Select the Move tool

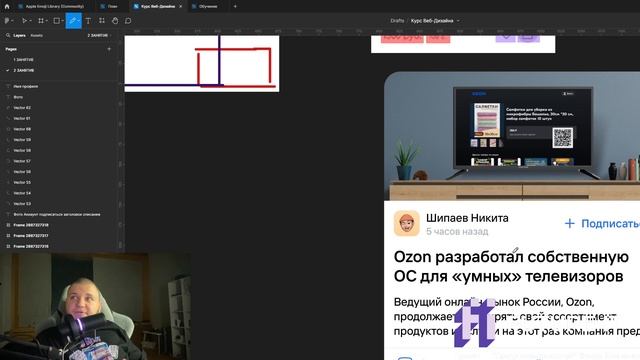24,20
